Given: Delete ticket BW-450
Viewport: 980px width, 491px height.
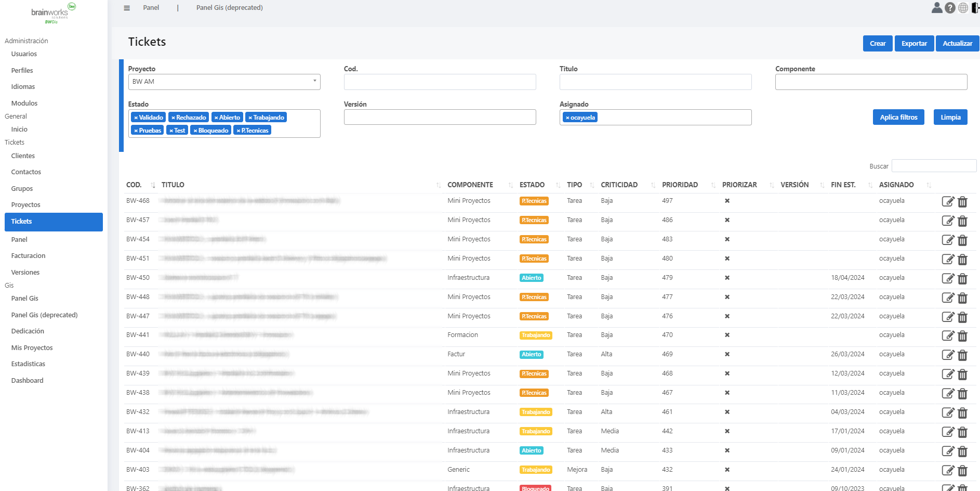Looking at the screenshot, I should pyautogui.click(x=962, y=279).
